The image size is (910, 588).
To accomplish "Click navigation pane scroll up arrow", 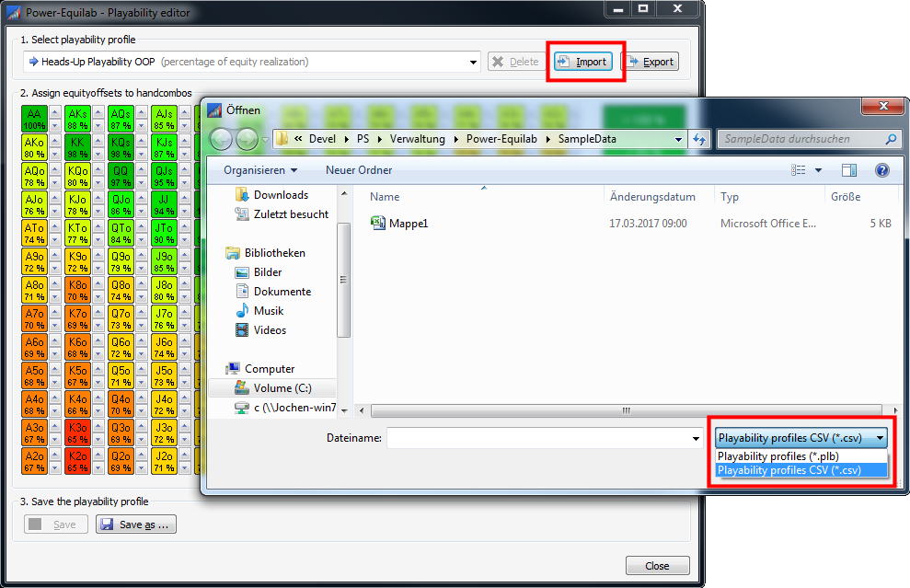I will point(344,193).
